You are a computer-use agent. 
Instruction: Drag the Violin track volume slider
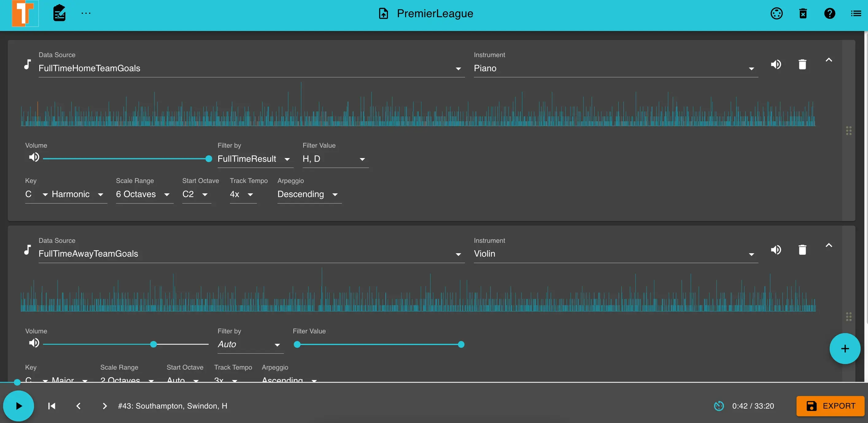153,344
